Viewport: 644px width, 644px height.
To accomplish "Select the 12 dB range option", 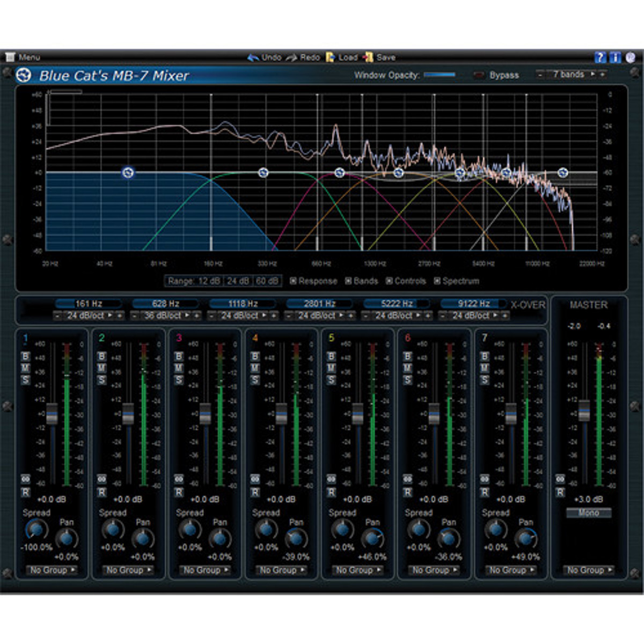I will (x=209, y=281).
